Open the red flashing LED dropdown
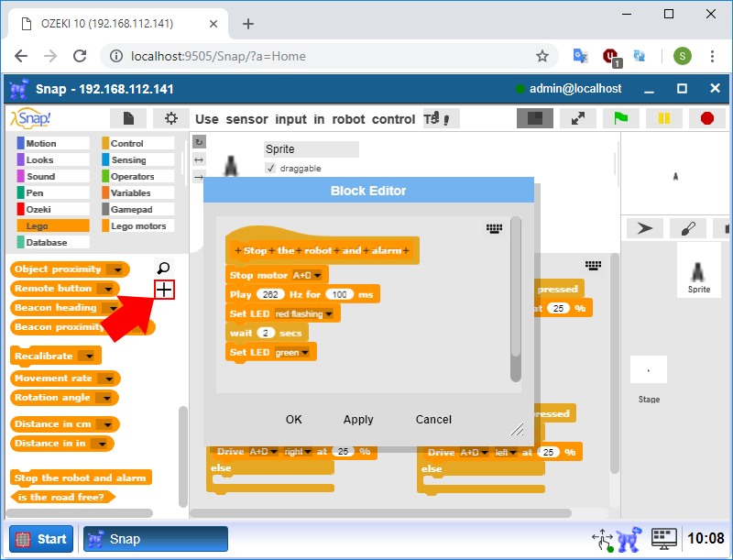 (329, 314)
